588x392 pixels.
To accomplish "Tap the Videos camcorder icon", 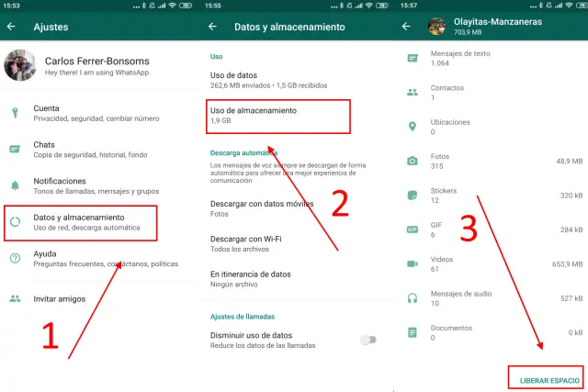I will point(413,263).
